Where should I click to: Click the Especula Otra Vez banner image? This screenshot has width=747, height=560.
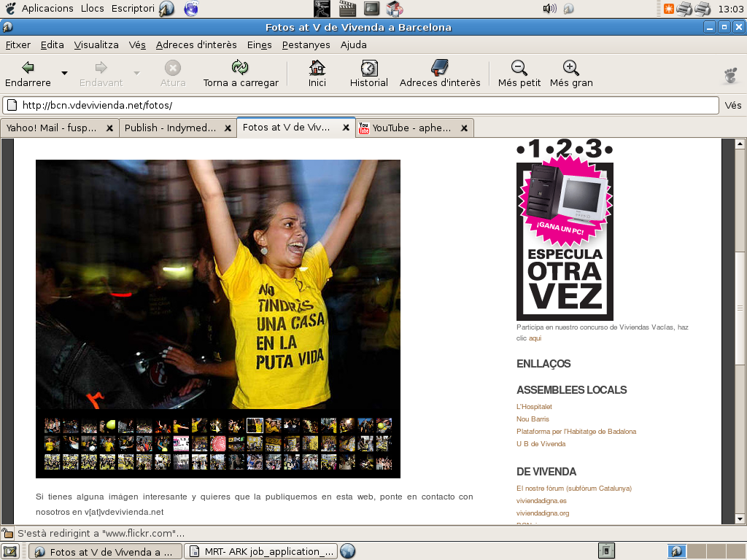565,241
